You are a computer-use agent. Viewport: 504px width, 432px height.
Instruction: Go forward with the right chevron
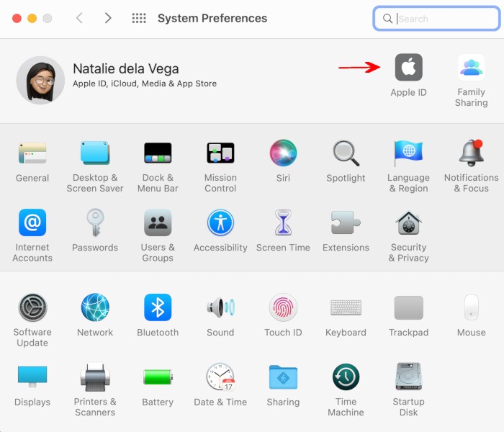point(108,18)
